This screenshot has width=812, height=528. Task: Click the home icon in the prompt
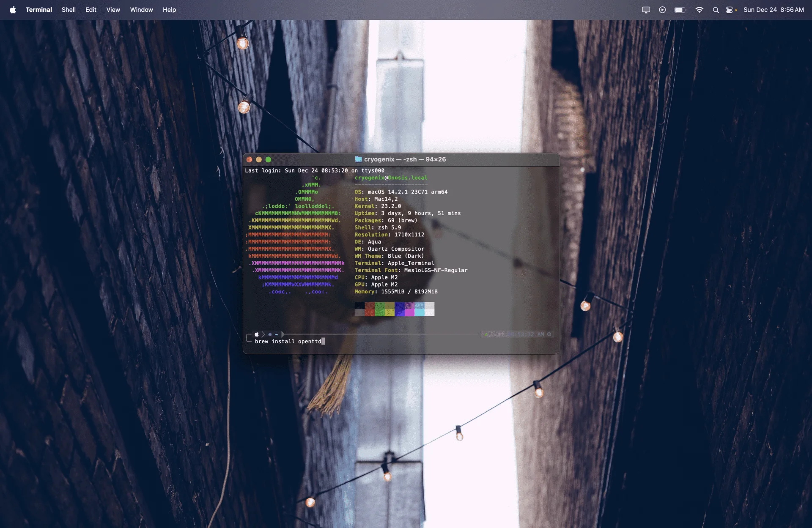point(270,334)
